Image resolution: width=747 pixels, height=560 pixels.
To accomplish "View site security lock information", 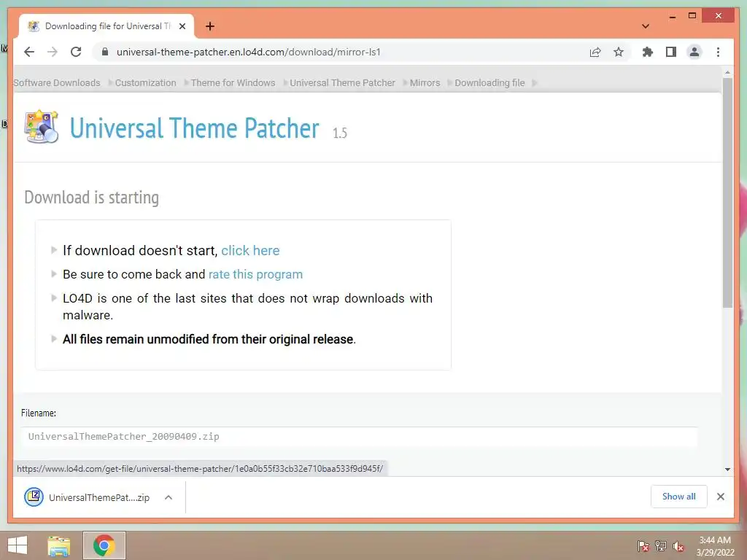I will coord(105,52).
